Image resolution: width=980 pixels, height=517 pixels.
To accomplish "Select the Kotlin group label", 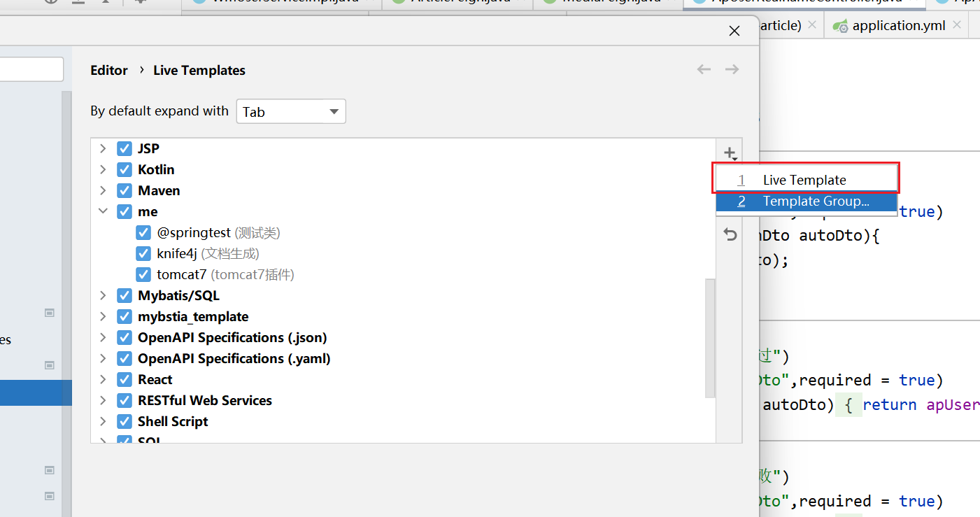I will pyautogui.click(x=156, y=169).
